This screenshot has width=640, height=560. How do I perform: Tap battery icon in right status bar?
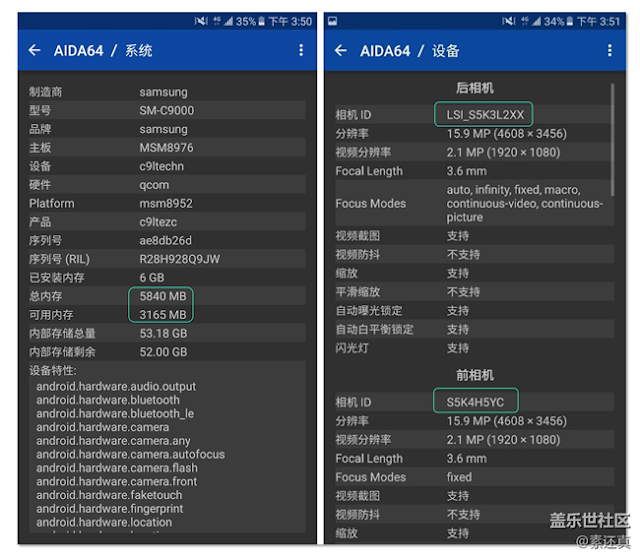pos(569,21)
